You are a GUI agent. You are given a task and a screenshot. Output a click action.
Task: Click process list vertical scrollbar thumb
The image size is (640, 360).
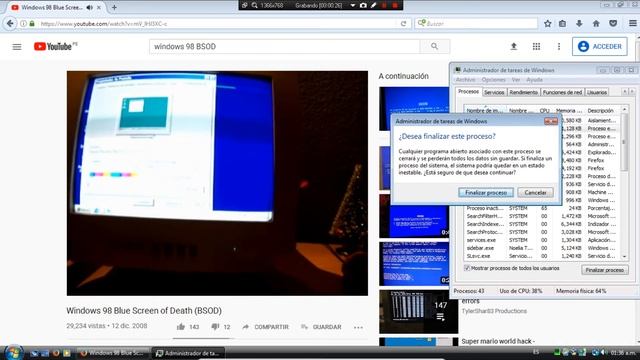[624, 142]
